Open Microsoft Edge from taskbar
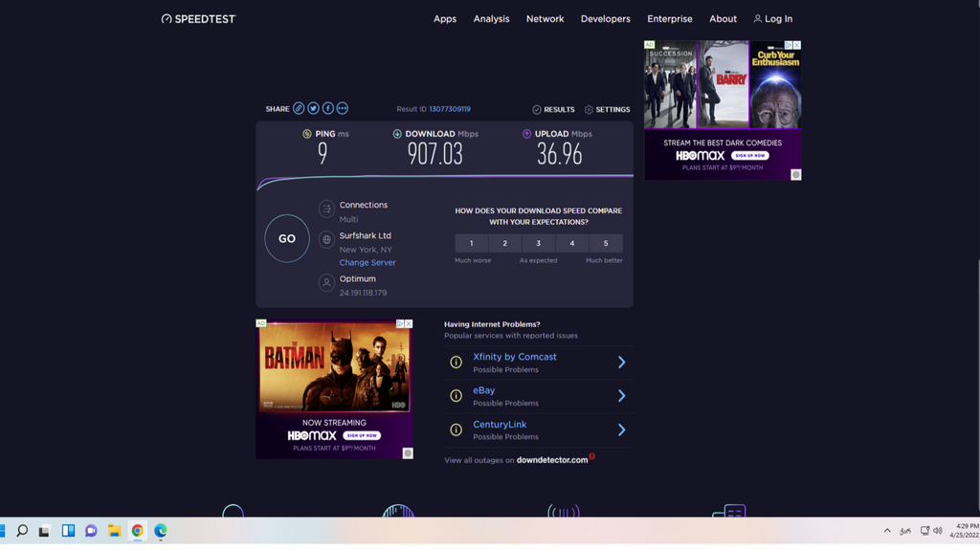This screenshot has width=980, height=550. point(161,531)
